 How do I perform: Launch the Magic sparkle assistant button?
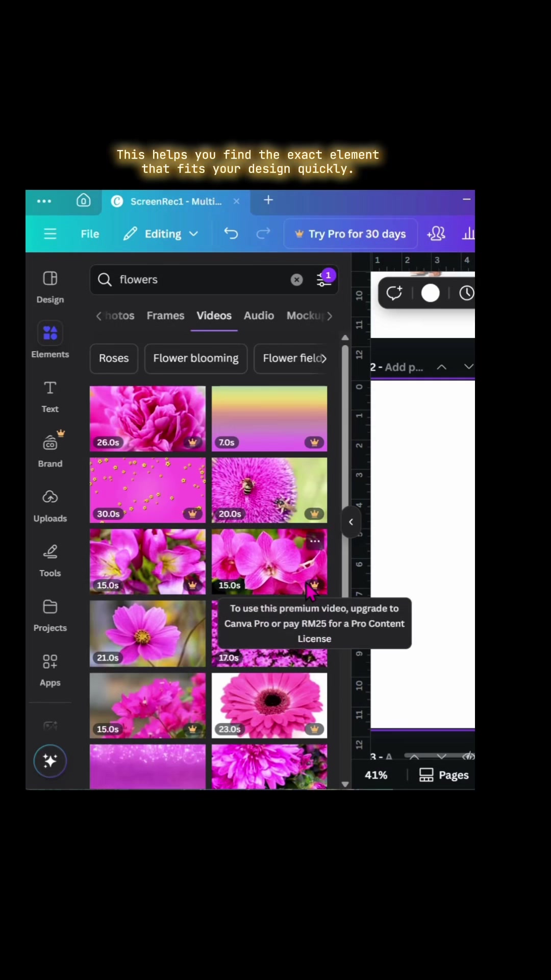pos(50,761)
